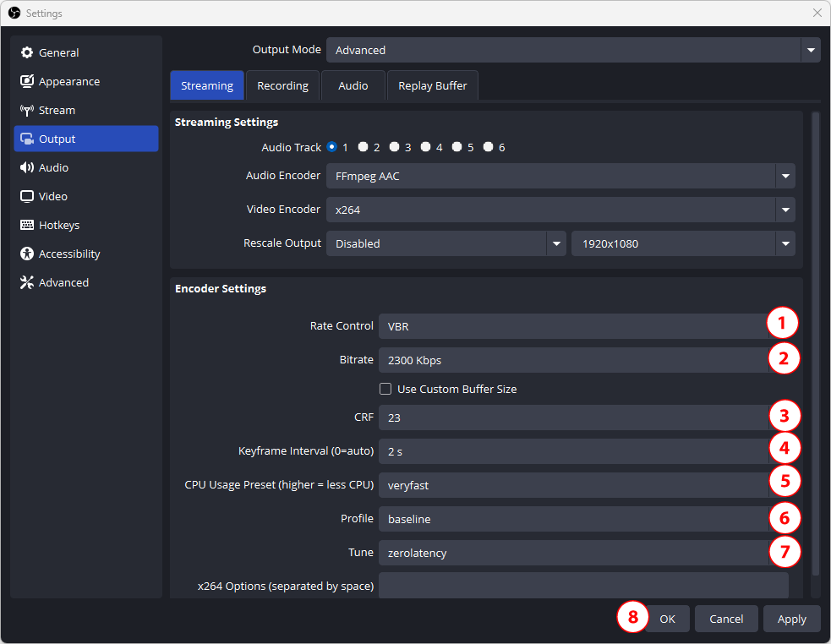Select Audio Track 6 radio button
831x644 pixels.
(488, 147)
